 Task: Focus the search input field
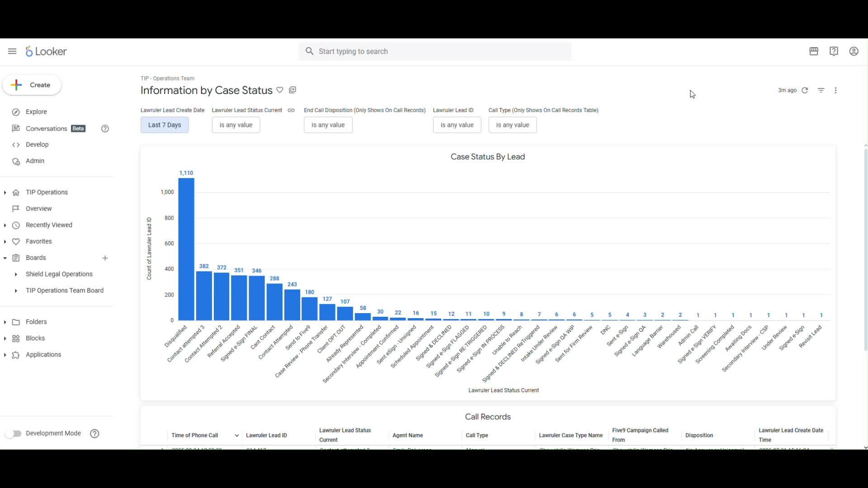[434, 52]
